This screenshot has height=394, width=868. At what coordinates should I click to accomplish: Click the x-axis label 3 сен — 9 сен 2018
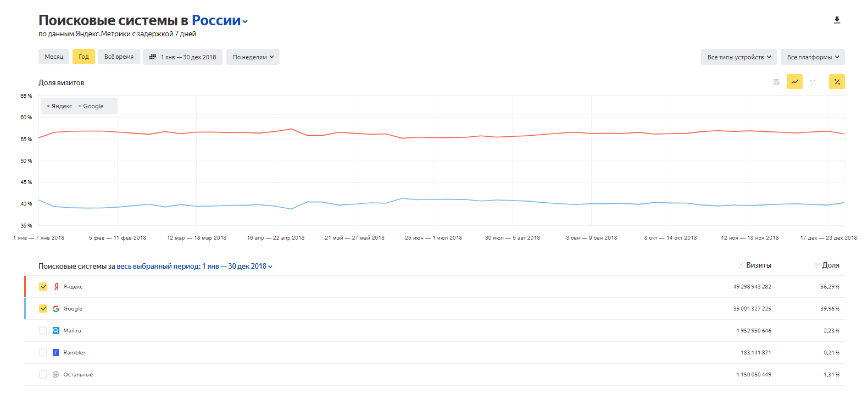pos(592,238)
